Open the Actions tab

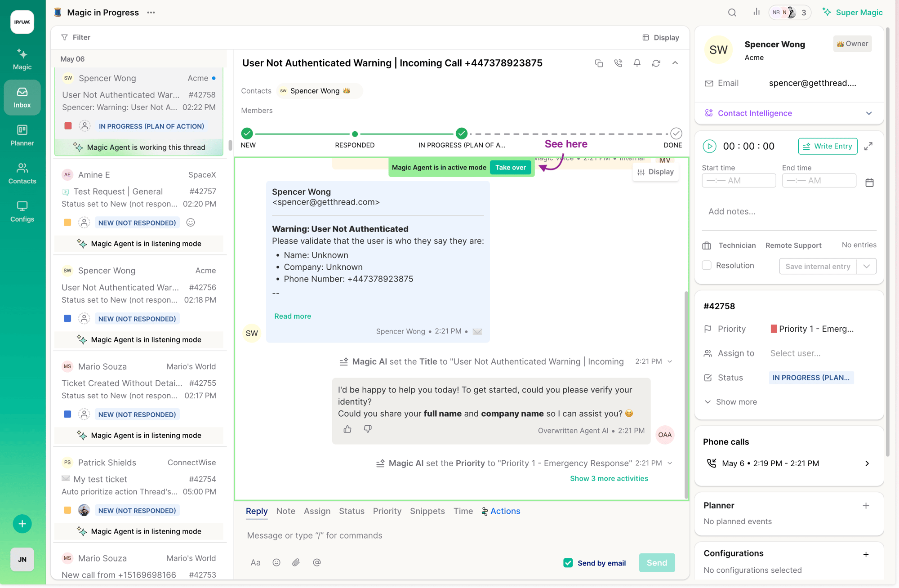coord(501,511)
